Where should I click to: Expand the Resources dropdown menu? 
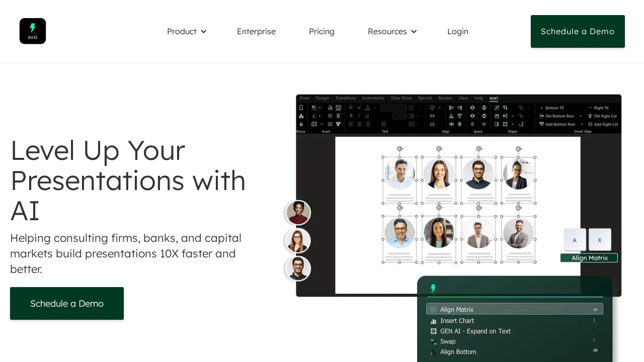click(x=392, y=31)
